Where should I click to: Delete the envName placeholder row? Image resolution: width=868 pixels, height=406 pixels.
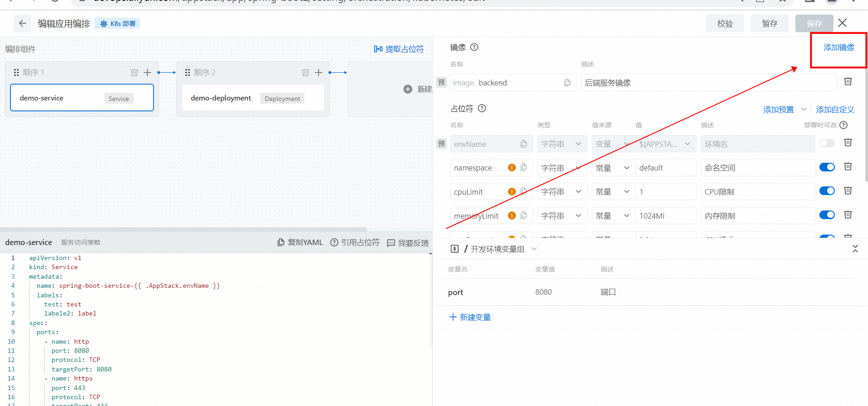pyautogui.click(x=848, y=142)
